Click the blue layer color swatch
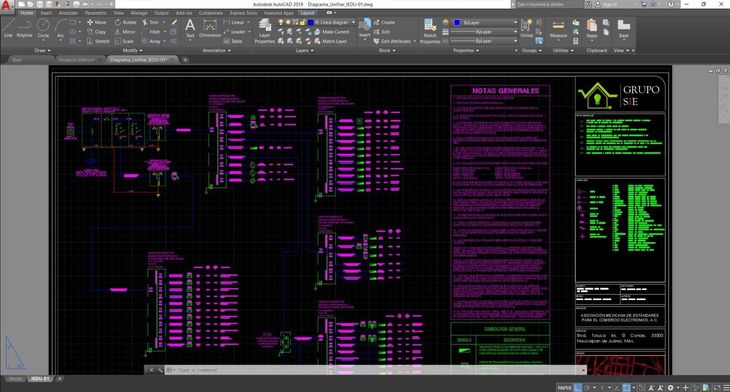The image size is (730, 392). pyautogui.click(x=311, y=22)
